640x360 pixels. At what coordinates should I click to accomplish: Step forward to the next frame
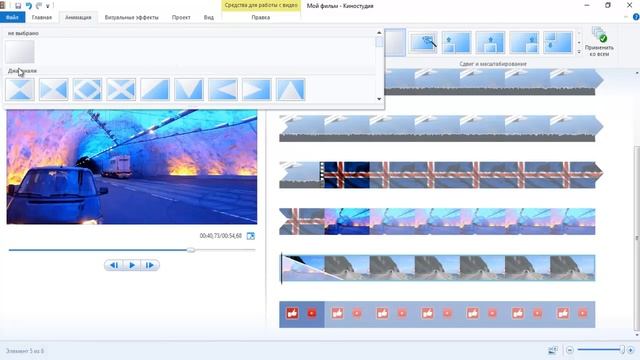point(150,265)
